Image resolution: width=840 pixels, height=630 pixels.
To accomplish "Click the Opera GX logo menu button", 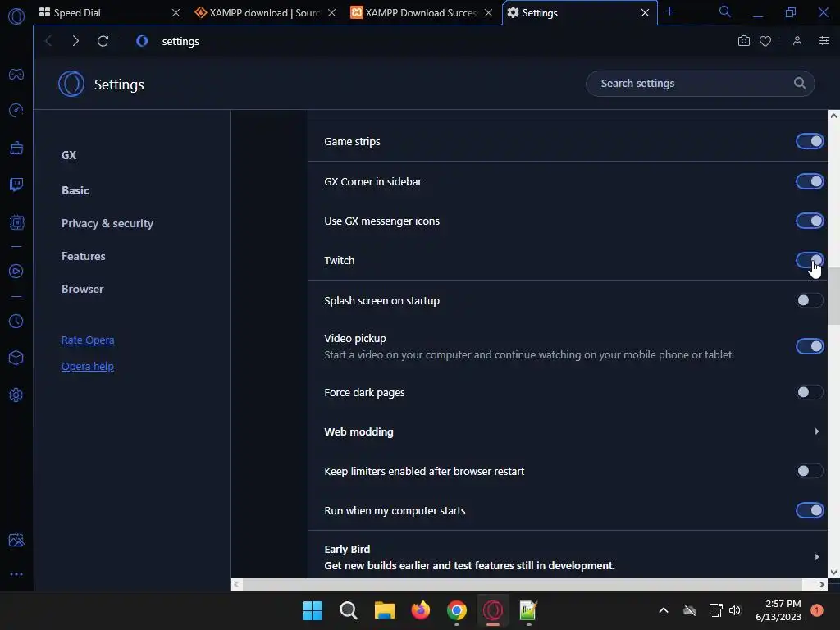I will tap(16, 16).
